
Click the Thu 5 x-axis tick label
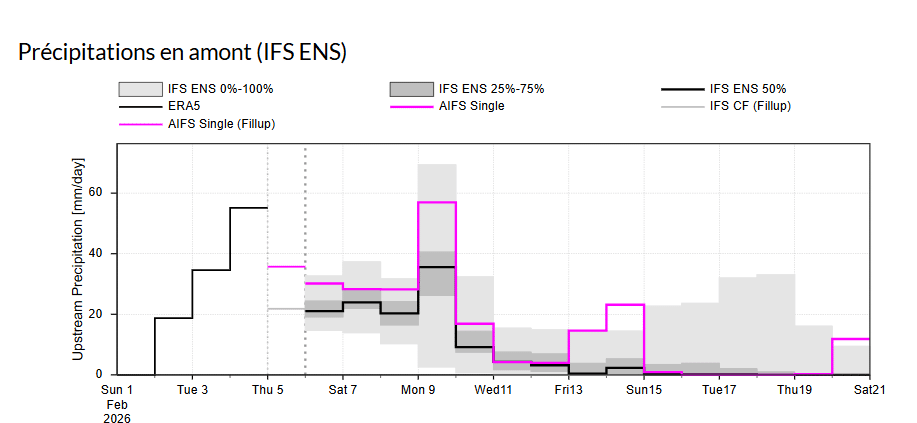click(x=267, y=389)
